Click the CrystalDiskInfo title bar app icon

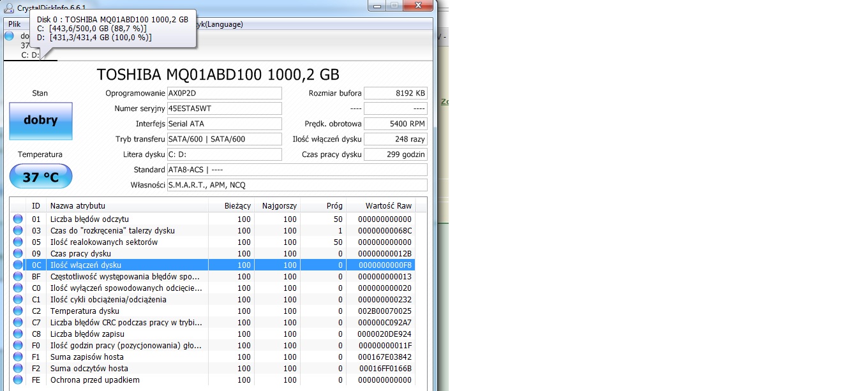pyautogui.click(x=10, y=7)
